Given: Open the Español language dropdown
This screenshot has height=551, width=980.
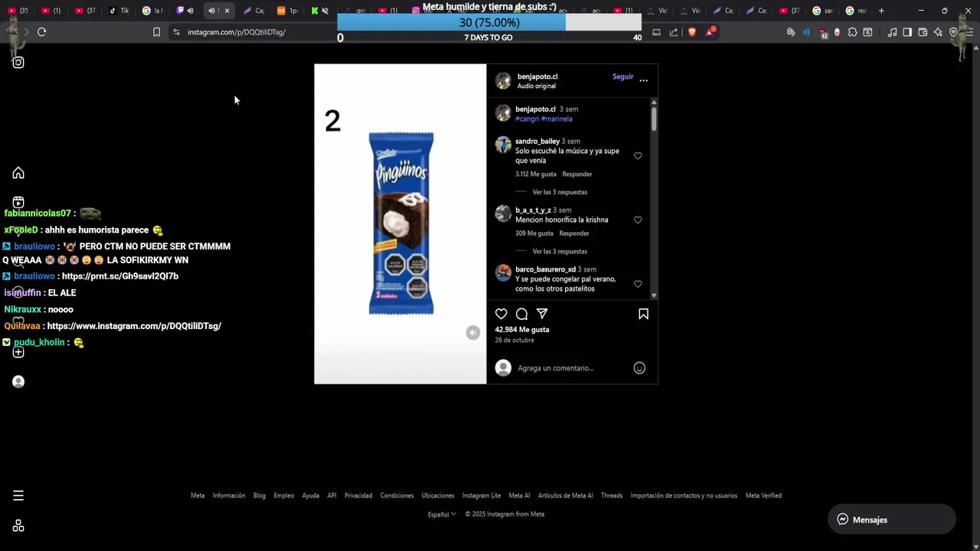Looking at the screenshot, I should (x=442, y=514).
